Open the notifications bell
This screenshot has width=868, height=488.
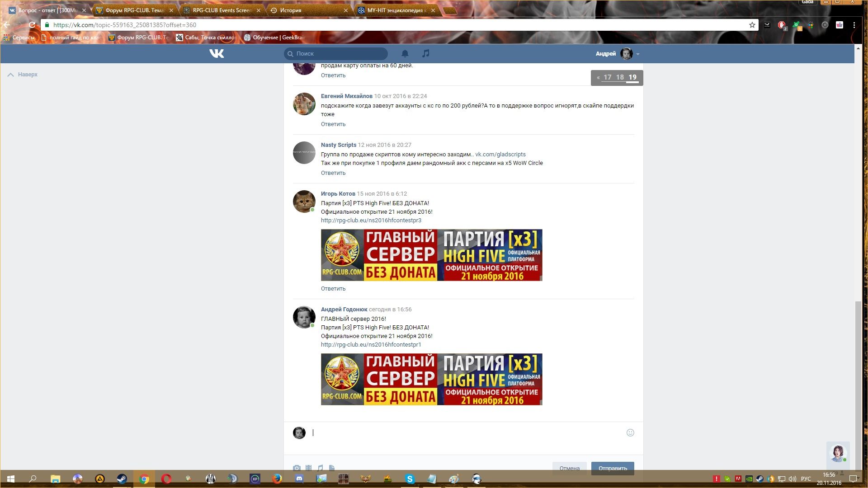click(x=405, y=54)
